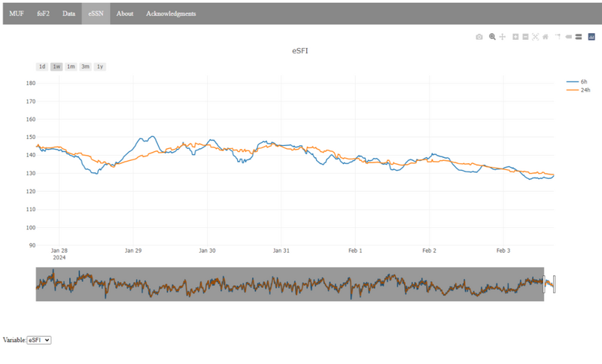The height and width of the screenshot is (364, 602).
Task: Set range to 1y
Action: 100,67
